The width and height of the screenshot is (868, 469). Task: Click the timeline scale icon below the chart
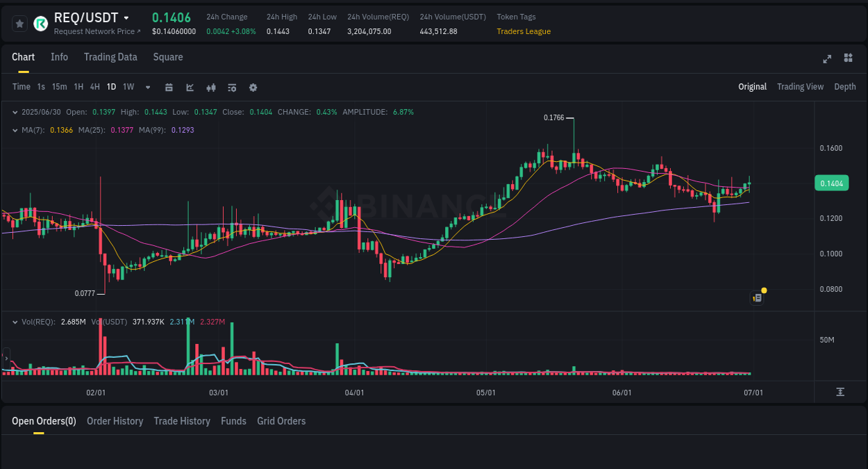click(x=840, y=391)
